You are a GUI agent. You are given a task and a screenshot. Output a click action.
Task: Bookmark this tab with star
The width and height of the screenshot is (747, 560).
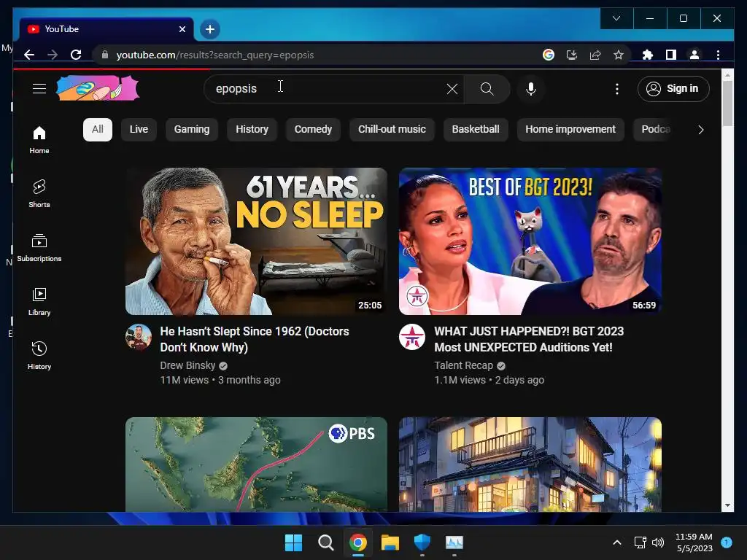click(619, 55)
